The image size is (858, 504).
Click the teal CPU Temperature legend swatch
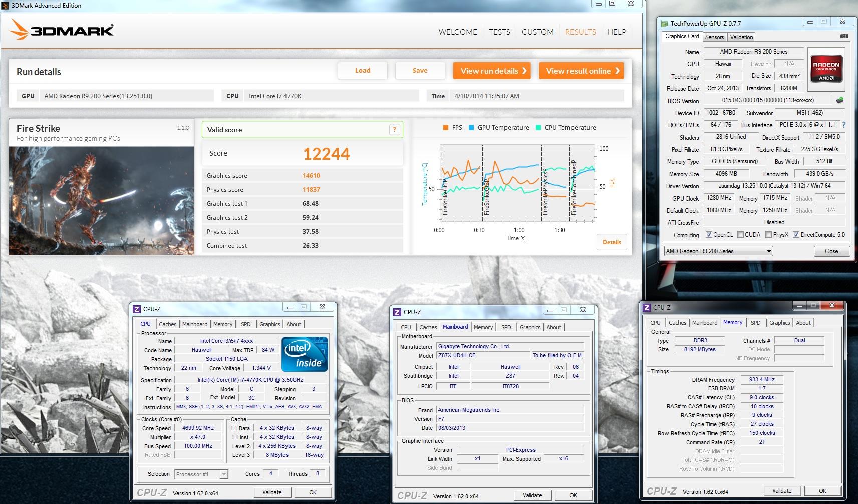538,127
